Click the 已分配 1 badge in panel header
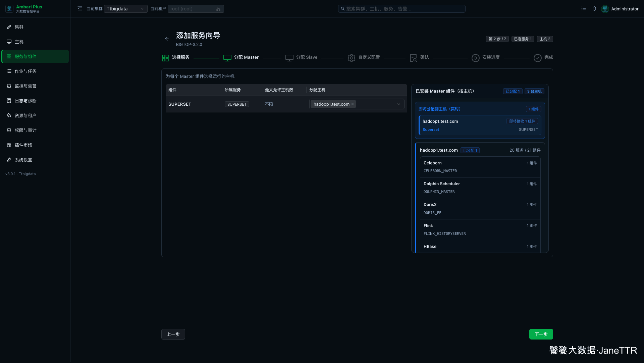644x363 pixels. pyautogui.click(x=513, y=91)
